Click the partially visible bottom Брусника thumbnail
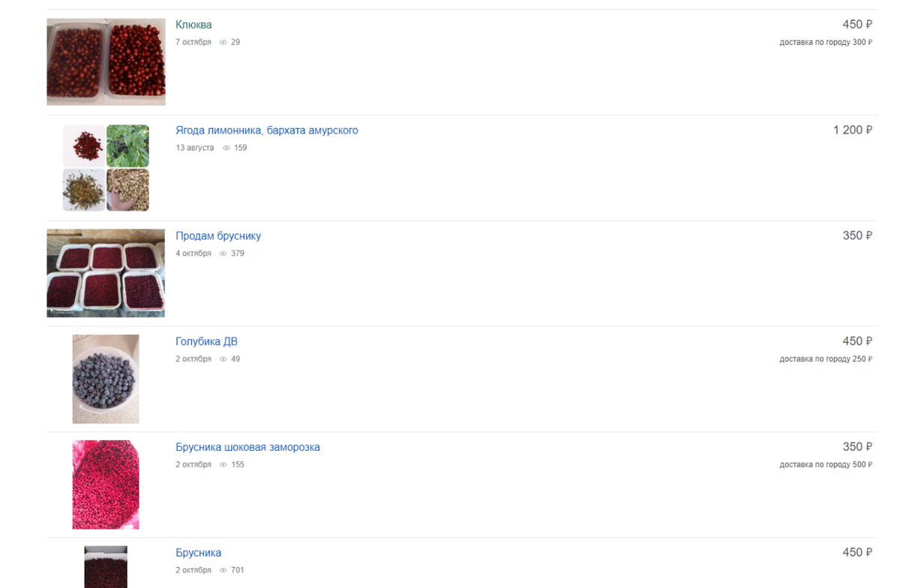Screen dimensions: 900x588 pyautogui.click(x=106, y=567)
